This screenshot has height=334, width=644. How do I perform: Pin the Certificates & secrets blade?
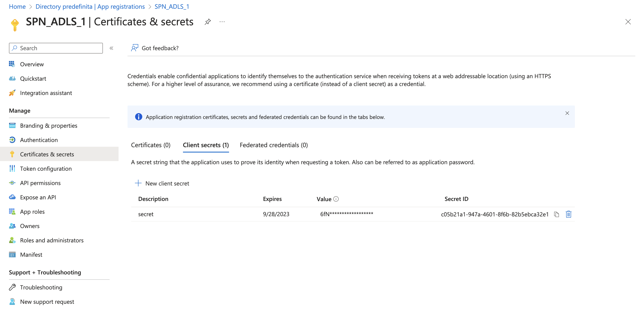[208, 22]
